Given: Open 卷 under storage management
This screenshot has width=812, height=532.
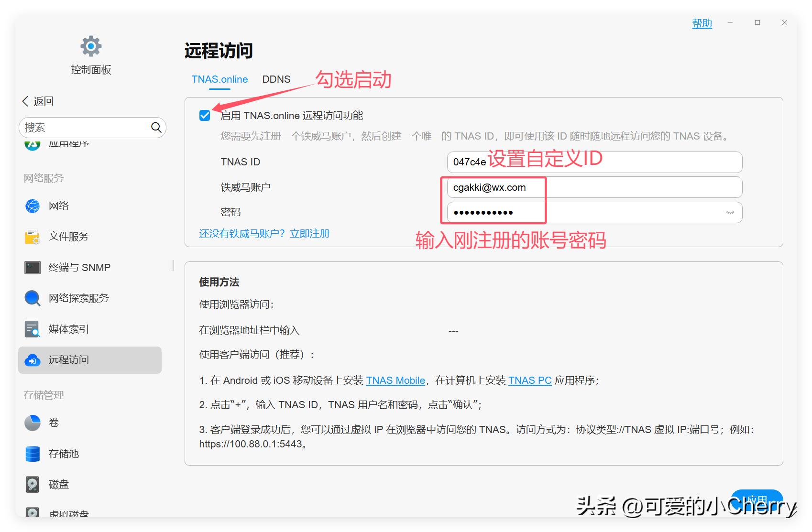Looking at the screenshot, I should pos(90,423).
